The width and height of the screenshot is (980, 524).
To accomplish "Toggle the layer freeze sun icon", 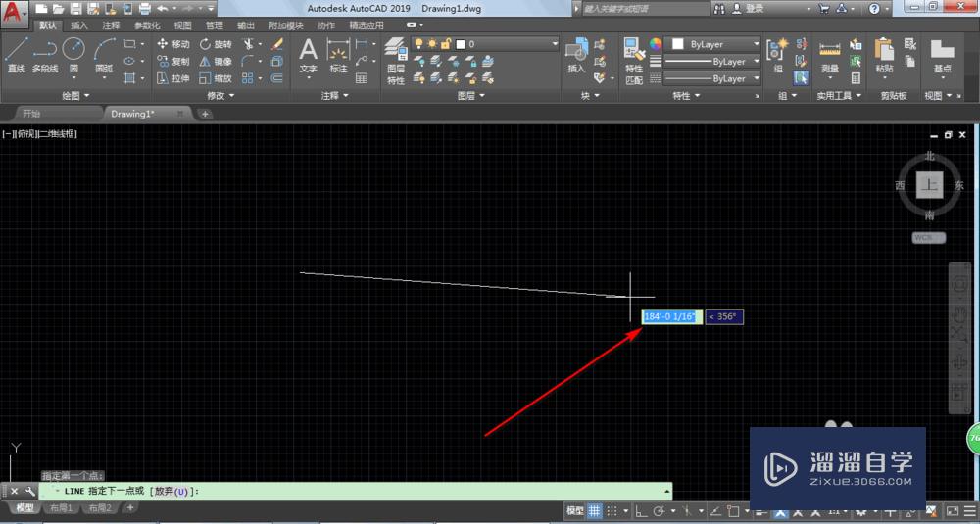I will tap(432, 44).
